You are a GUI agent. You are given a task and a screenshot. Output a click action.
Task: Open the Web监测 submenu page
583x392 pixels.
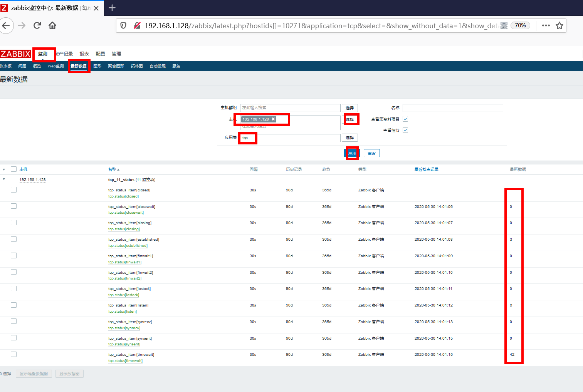56,66
